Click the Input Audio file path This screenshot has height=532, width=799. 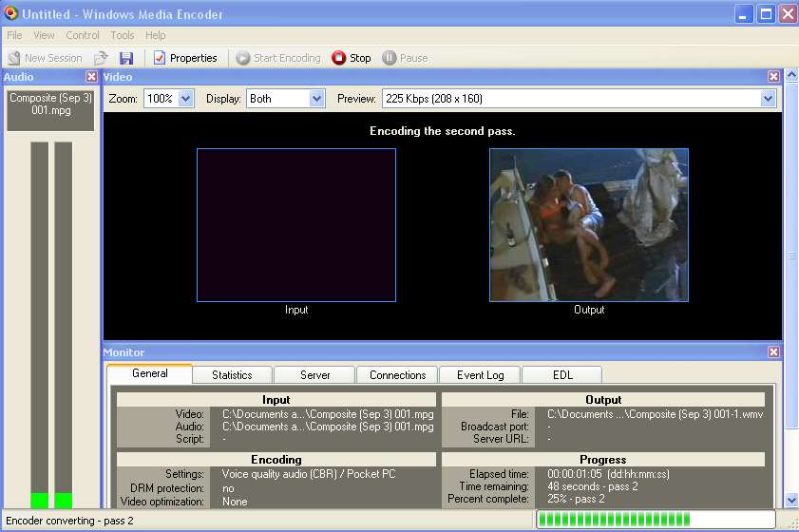coord(328,427)
